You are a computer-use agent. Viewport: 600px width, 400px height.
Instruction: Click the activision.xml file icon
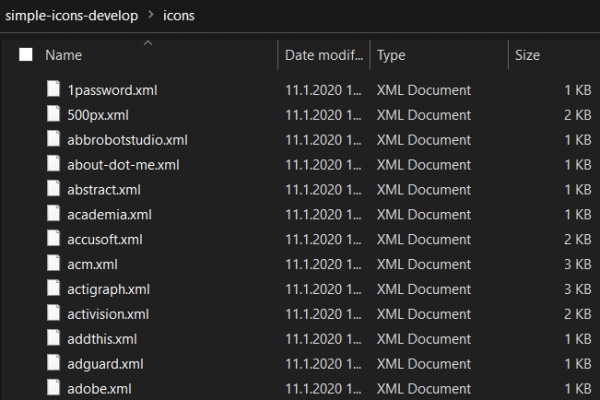click(54, 314)
